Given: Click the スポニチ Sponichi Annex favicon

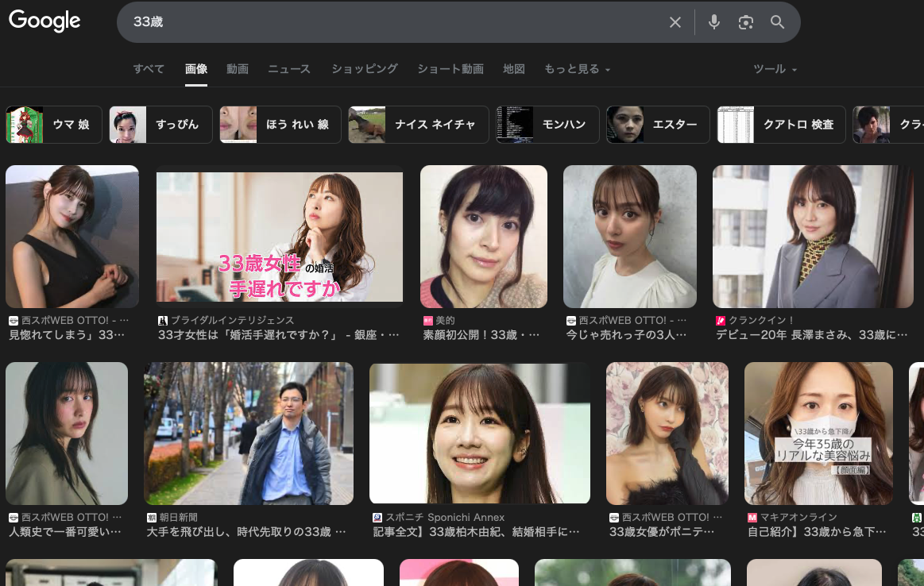Looking at the screenshot, I should pos(377,517).
